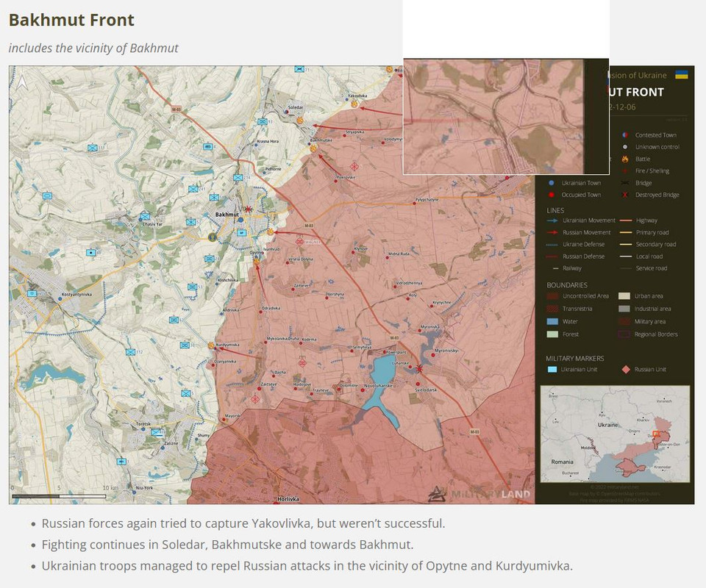Image resolution: width=706 pixels, height=588 pixels.
Task: Click the bullet about fighting in Soledar
Action: [x=227, y=545]
